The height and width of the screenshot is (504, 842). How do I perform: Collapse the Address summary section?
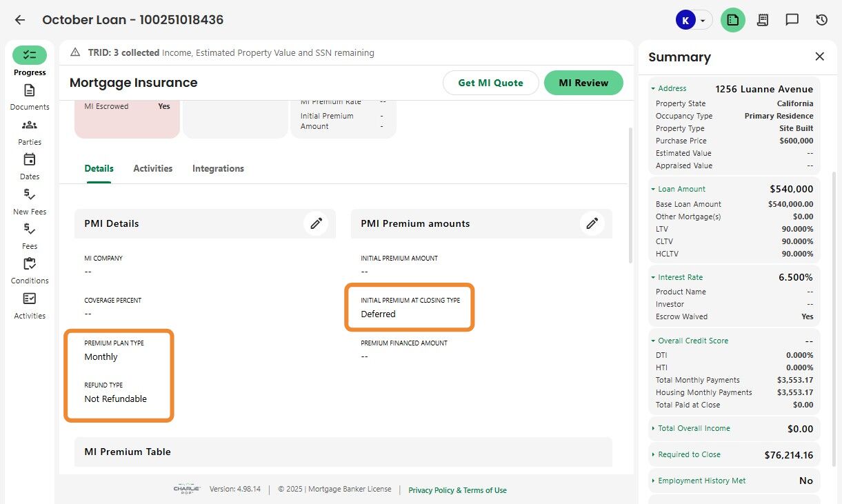tap(653, 88)
